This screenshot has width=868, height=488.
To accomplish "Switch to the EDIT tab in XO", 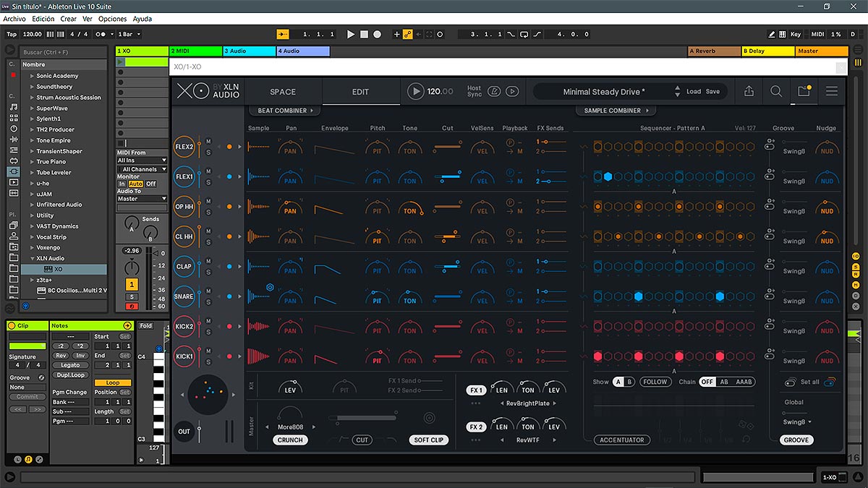I will click(360, 92).
